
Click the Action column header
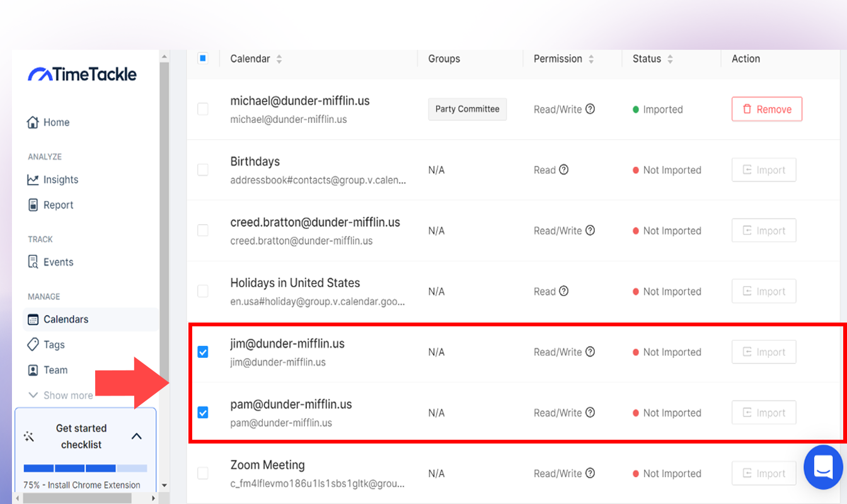click(746, 59)
